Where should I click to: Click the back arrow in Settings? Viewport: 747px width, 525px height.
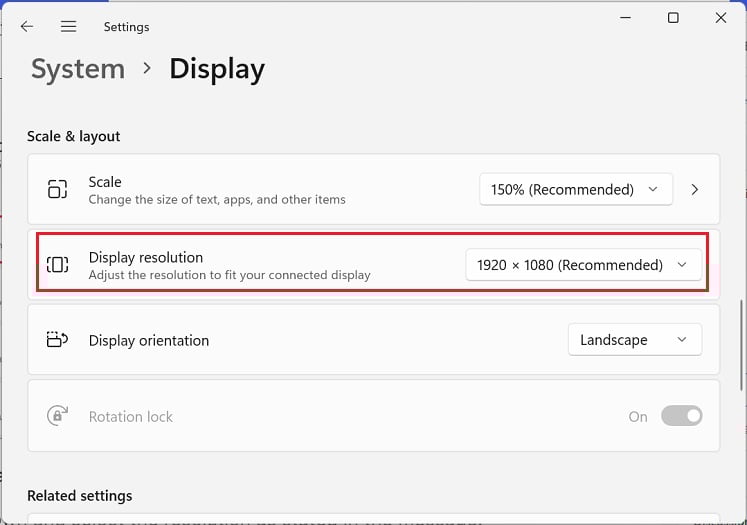[x=27, y=26]
